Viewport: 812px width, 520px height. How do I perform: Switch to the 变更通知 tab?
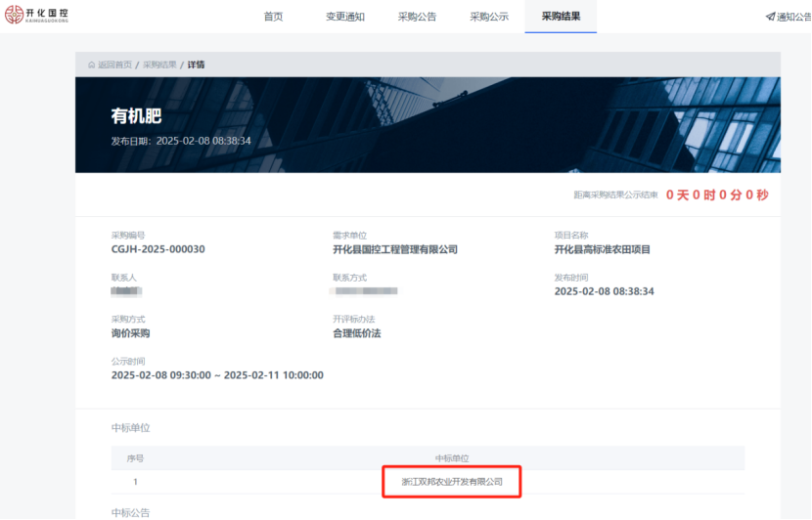point(344,17)
